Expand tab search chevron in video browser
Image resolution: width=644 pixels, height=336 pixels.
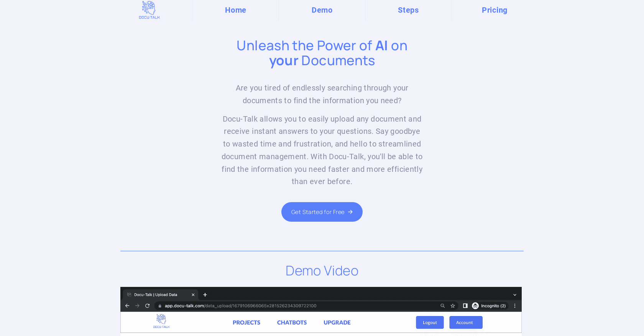pos(515,295)
